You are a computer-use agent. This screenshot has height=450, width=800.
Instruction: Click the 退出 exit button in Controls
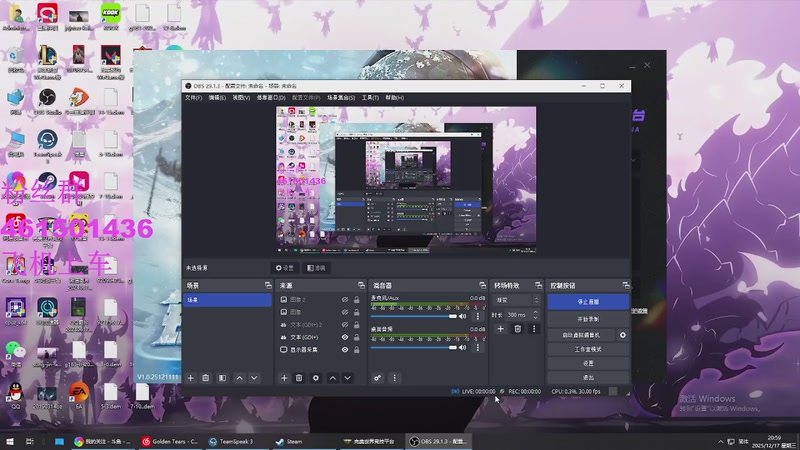coord(588,378)
